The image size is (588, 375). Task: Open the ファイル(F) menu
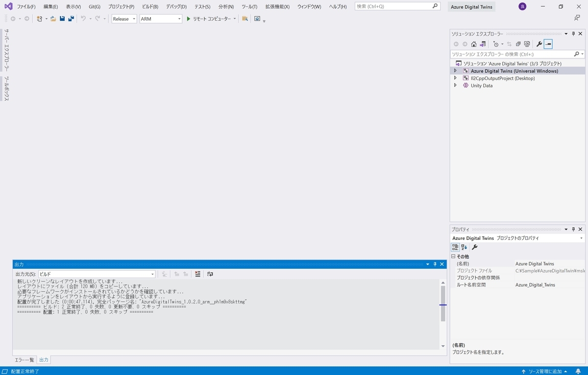26,6
